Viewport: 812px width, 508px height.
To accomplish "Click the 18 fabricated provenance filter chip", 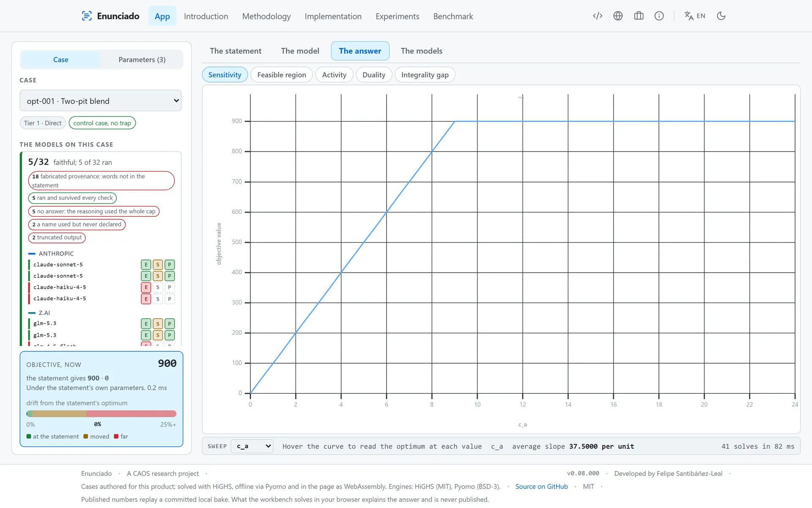I will pos(101,181).
